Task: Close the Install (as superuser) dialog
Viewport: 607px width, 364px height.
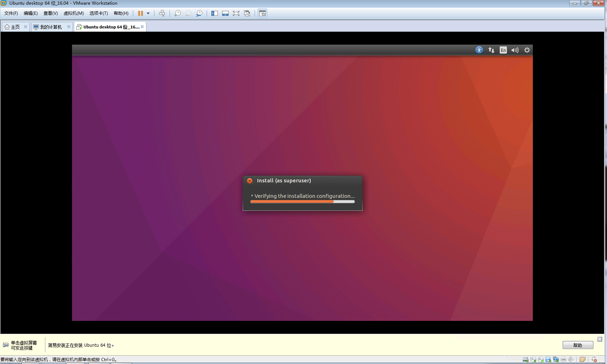Action: tap(249, 181)
